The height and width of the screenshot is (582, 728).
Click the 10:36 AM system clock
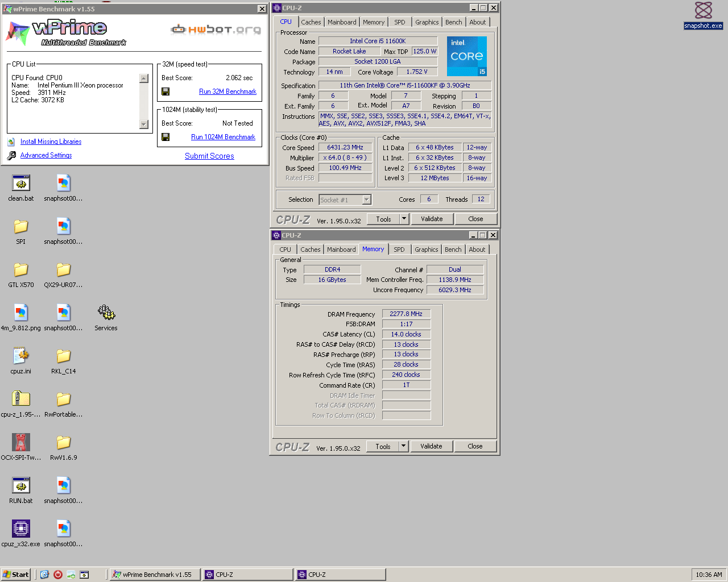[x=709, y=575]
